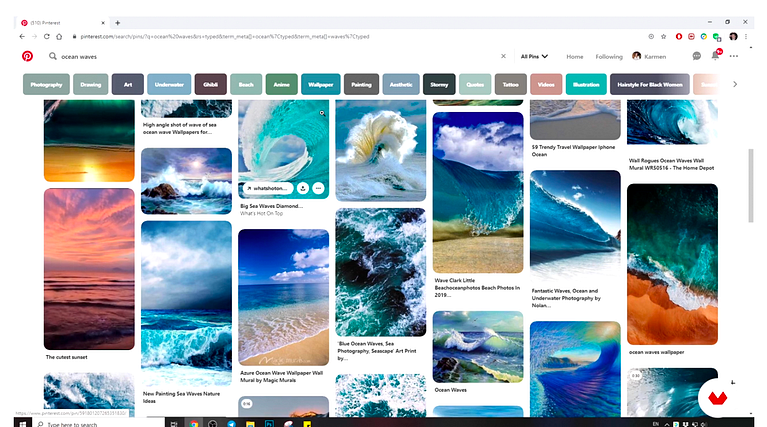The width and height of the screenshot is (767, 427).
Task: Click the Pinterest logo home icon
Action: click(27, 56)
